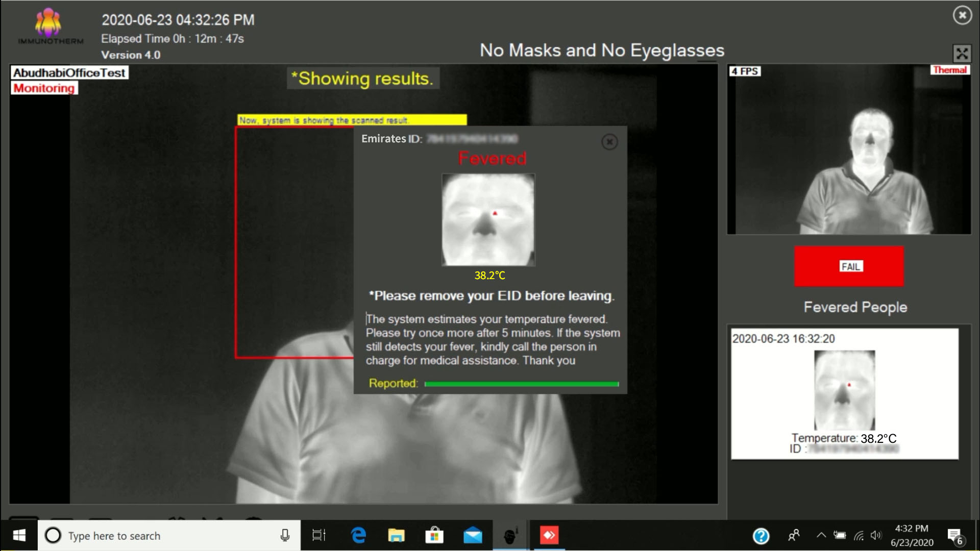The width and height of the screenshot is (980, 551).
Task: Close the Fevered result dialog
Action: pos(609,142)
